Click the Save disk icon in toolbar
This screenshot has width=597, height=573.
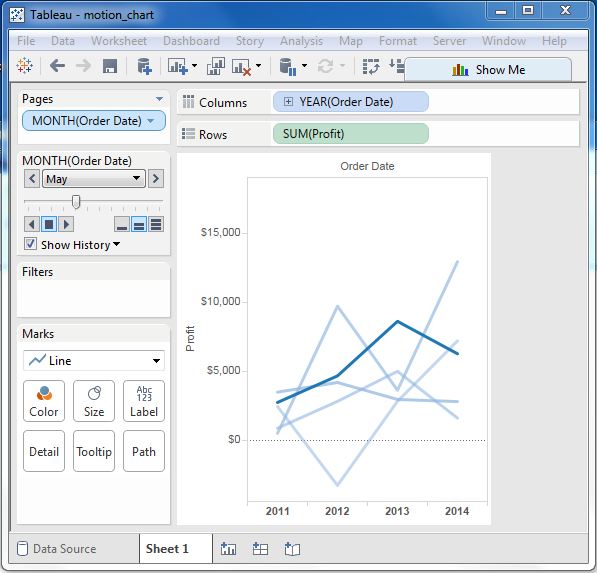click(110, 66)
